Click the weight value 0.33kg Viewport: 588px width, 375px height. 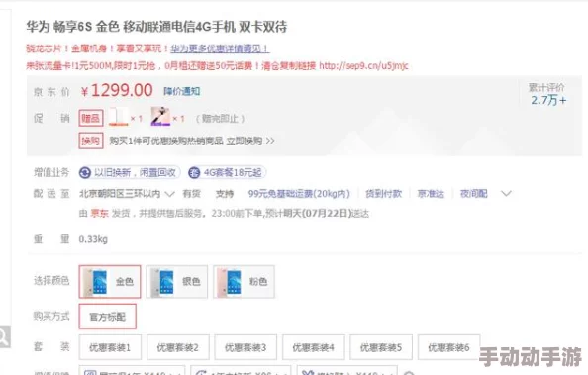[93, 239]
